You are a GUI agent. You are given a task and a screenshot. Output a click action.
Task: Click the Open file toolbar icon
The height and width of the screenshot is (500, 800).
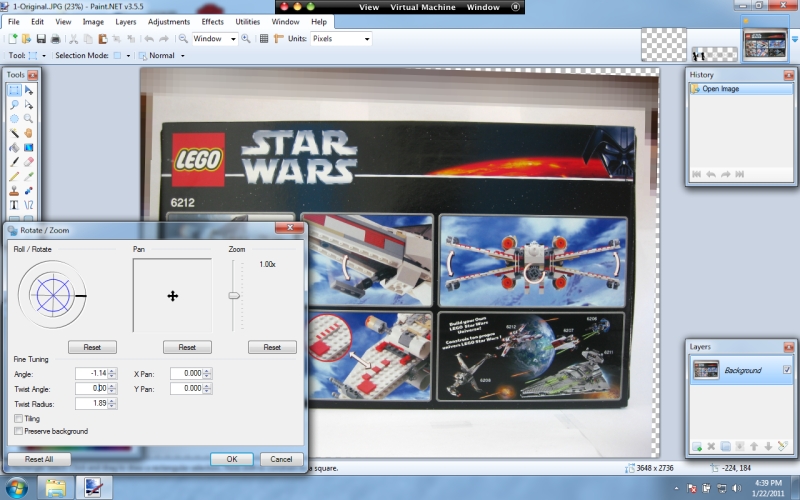[x=26, y=39]
